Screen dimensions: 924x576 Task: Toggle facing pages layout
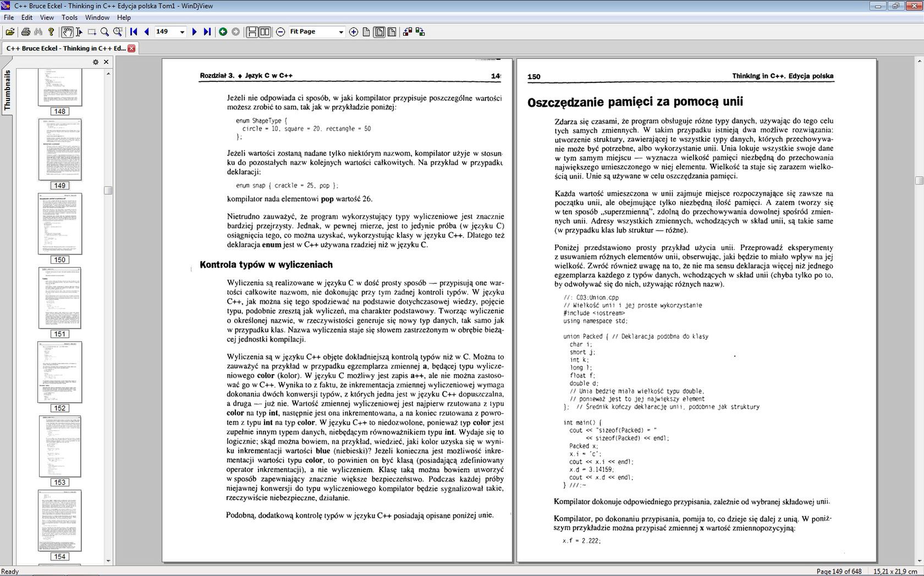(265, 32)
